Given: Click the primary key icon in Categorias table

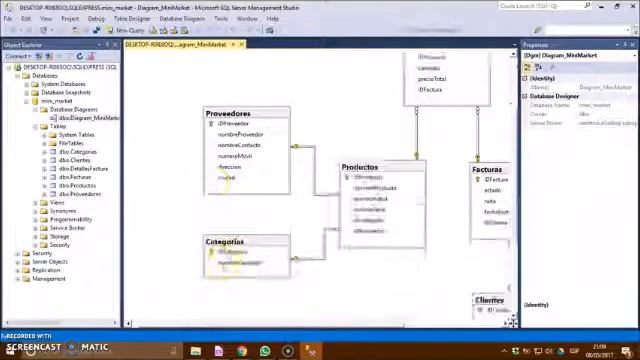Looking at the screenshot, I should point(211,253).
